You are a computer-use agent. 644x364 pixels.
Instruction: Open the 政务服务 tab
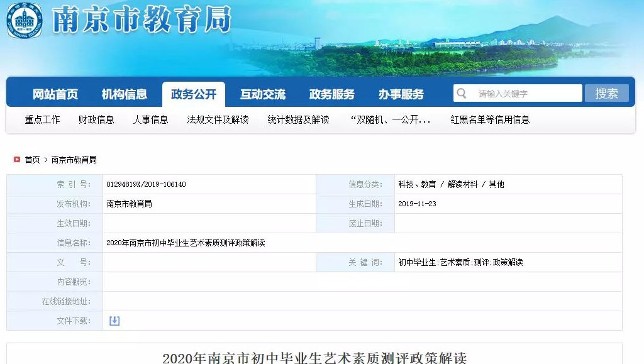[332, 94]
